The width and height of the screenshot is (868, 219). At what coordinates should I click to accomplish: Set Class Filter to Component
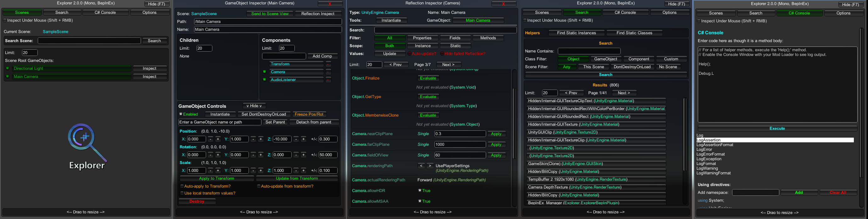[639, 59]
